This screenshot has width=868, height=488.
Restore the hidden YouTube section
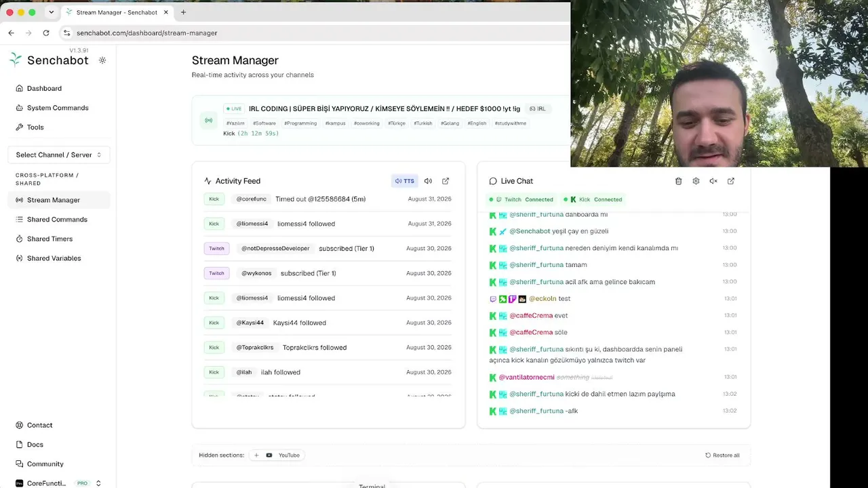tap(277, 455)
